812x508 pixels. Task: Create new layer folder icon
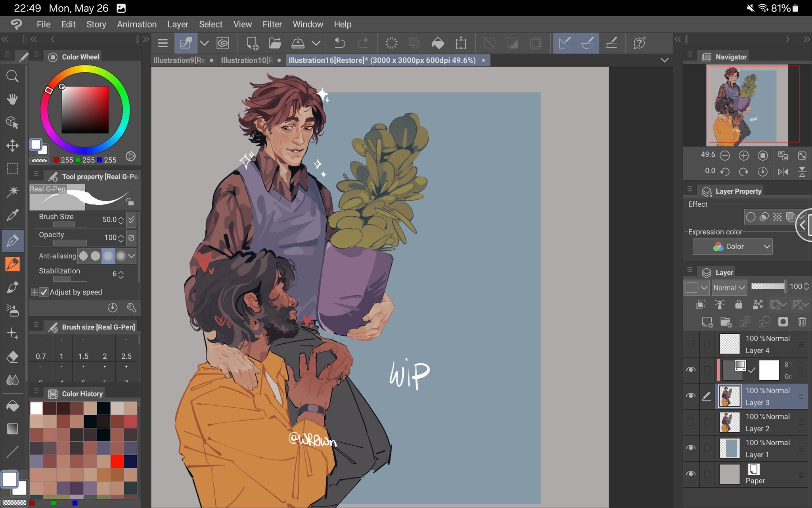click(726, 321)
